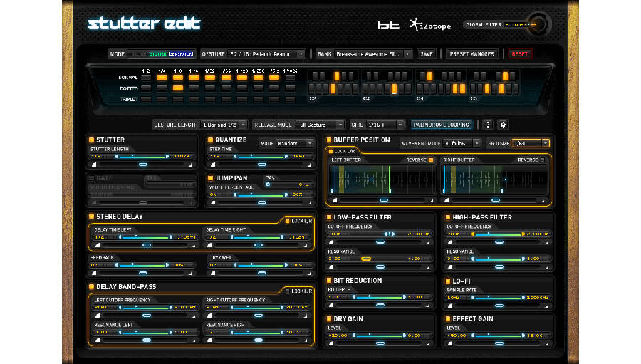Click Stutter Length curve slider handle
641x364 pixels.
tap(143, 165)
